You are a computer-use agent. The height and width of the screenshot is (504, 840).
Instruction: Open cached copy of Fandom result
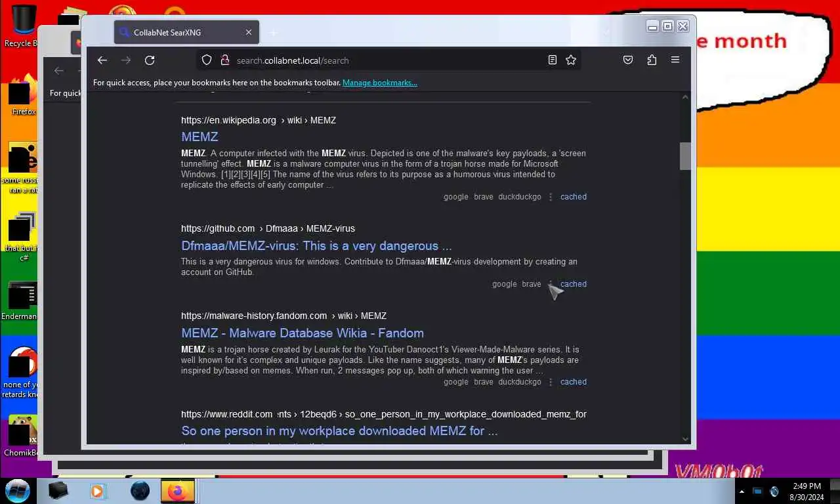(574, 382)
